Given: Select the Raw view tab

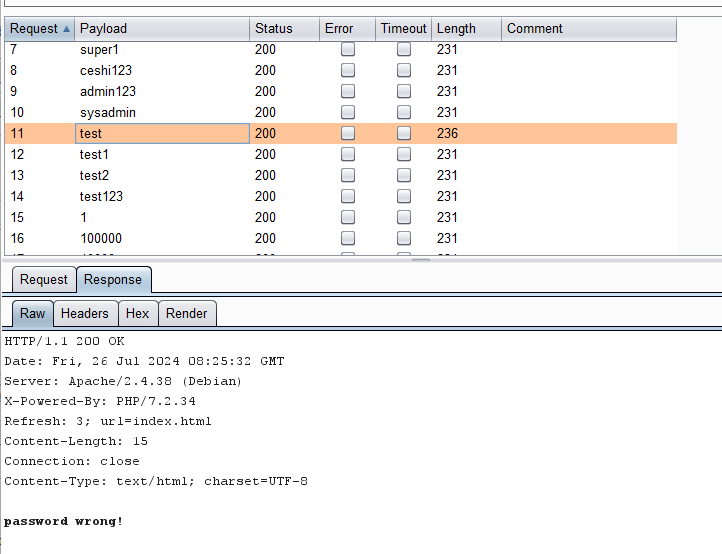Looking at the screenshot, I should [x=33, y=314].
